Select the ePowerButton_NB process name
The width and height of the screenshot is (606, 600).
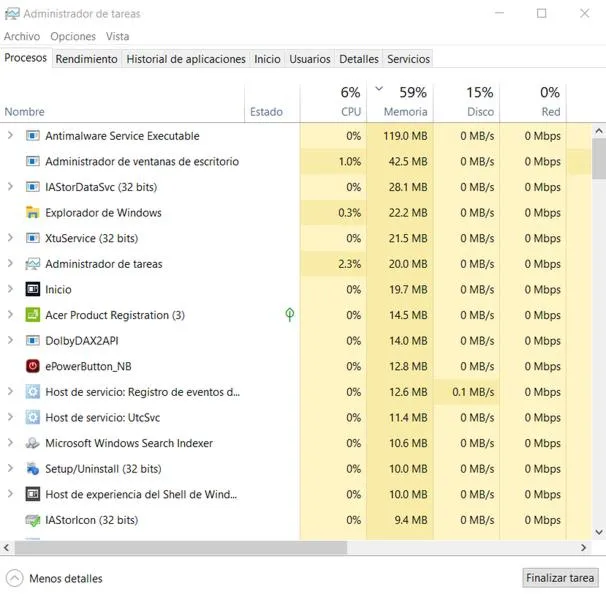(x=88, y=366)
